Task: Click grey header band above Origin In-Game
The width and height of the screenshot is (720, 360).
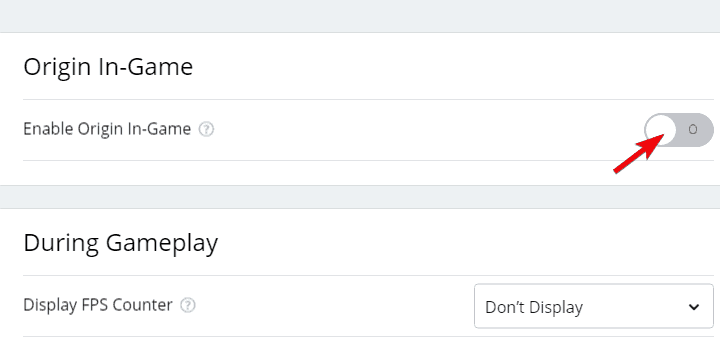Action: click(x=360, y=16)
